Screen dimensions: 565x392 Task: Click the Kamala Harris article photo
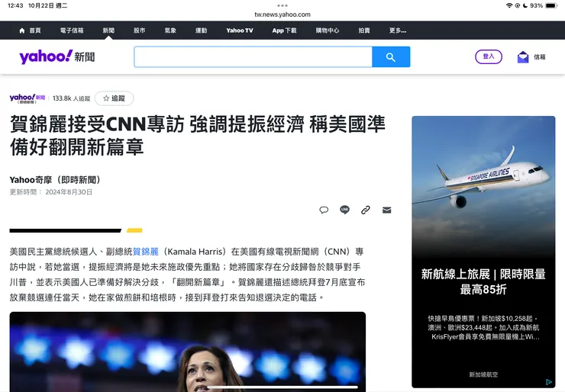click(187, 352)
